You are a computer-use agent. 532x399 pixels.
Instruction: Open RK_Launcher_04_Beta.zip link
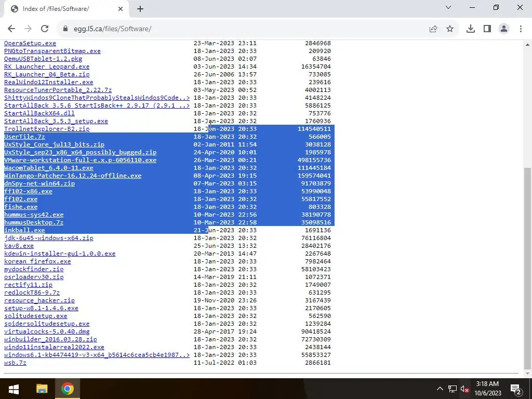click(47, 74)
